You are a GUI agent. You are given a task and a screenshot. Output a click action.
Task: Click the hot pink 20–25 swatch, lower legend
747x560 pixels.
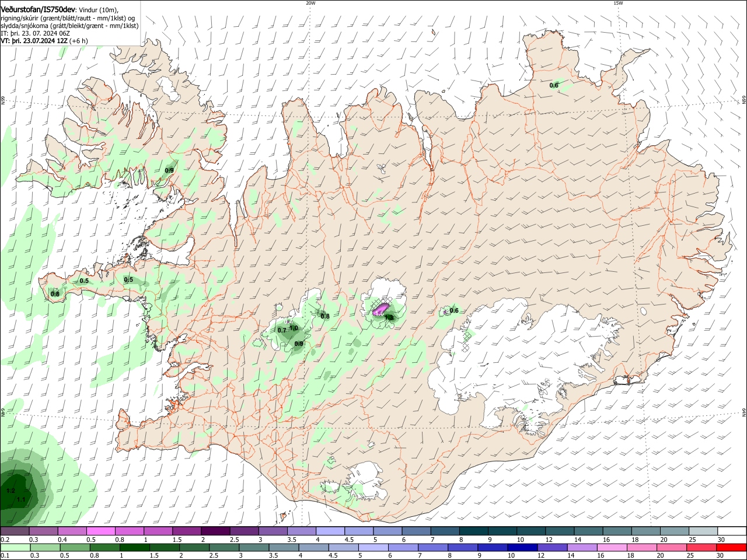click(x=672, y=547)
